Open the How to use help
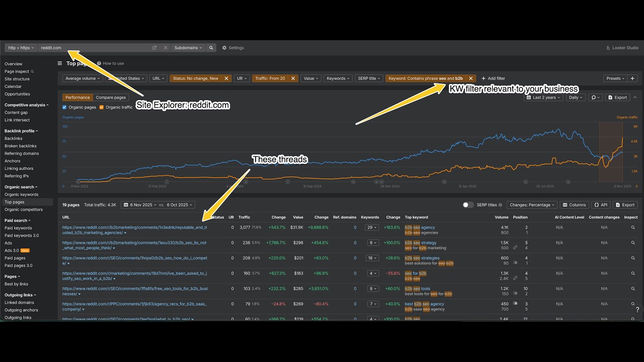The height and width of the screenshot is (362, 644). tap(110, 63)
